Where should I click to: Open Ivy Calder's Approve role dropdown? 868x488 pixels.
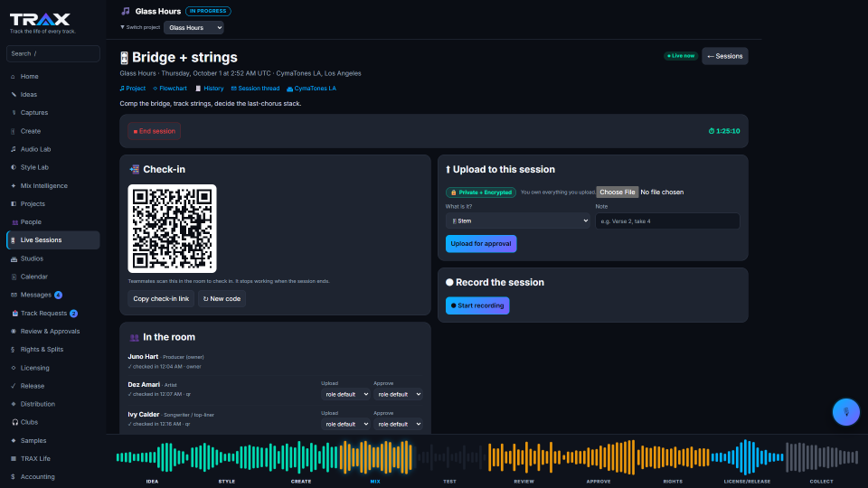pos(398,425)
